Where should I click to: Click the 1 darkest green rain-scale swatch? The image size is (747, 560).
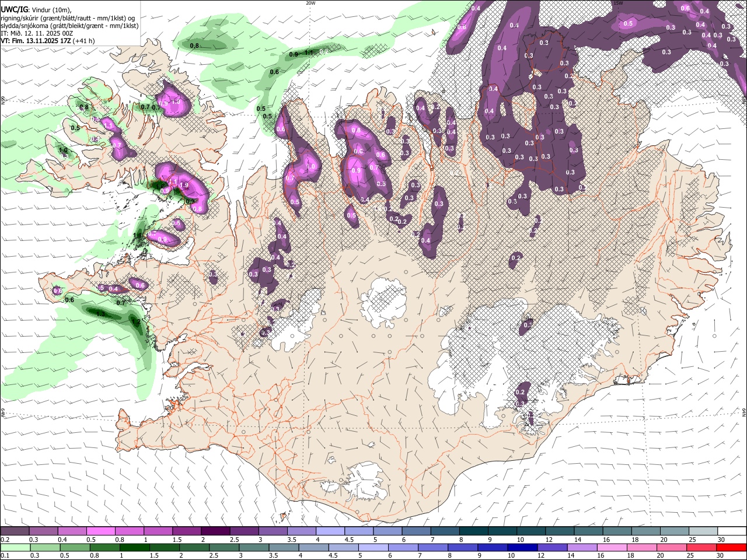pos(135,547)
